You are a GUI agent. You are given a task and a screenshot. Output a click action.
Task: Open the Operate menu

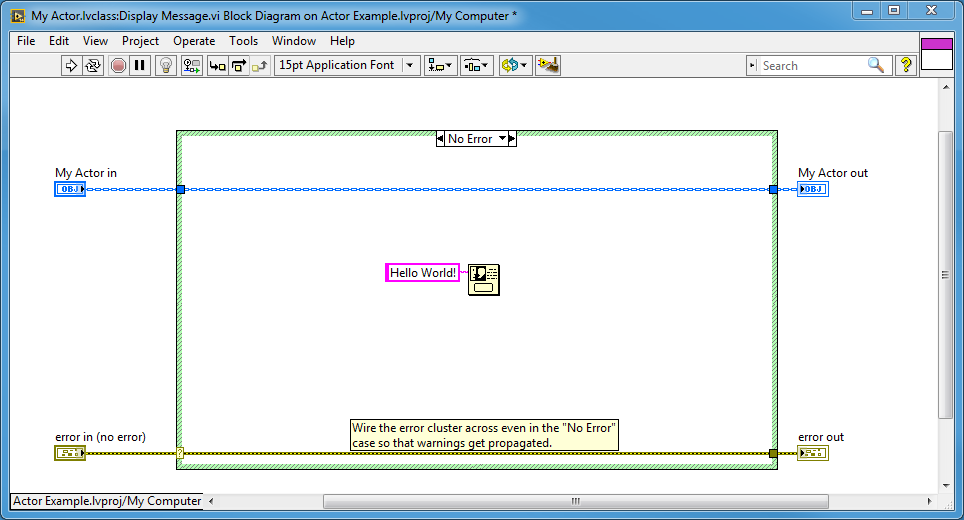pos(194,41)
